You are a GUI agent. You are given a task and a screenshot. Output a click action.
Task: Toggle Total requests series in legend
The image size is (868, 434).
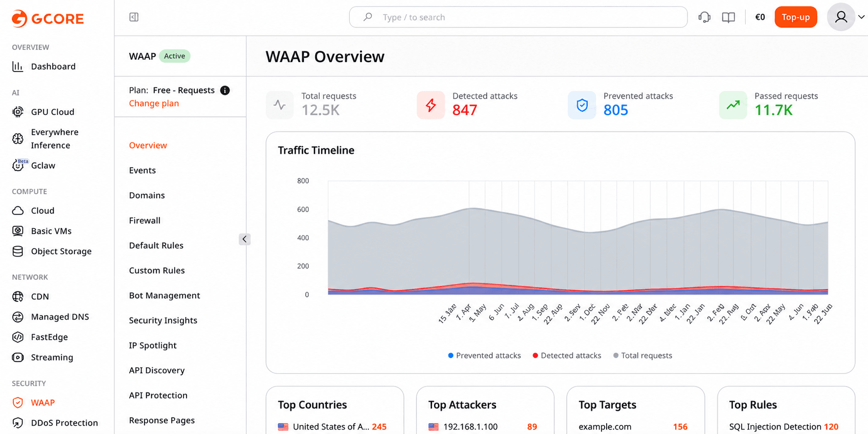click(642, 356)
